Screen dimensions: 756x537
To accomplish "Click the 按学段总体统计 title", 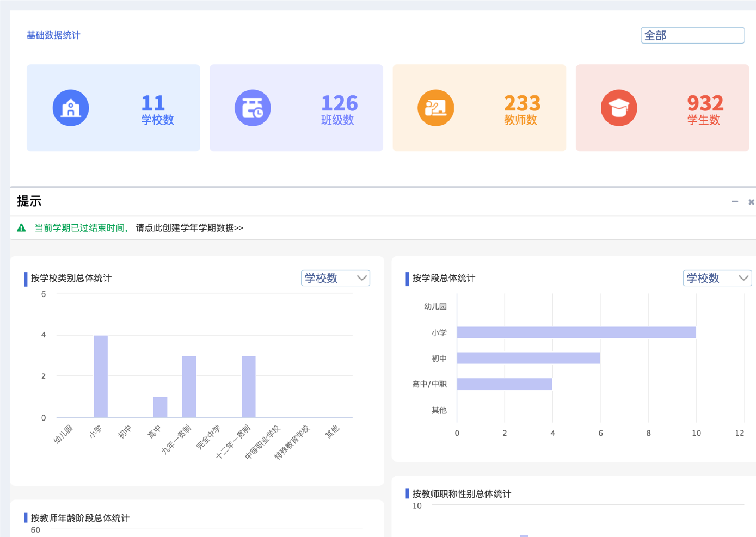I will click(444, 279).
